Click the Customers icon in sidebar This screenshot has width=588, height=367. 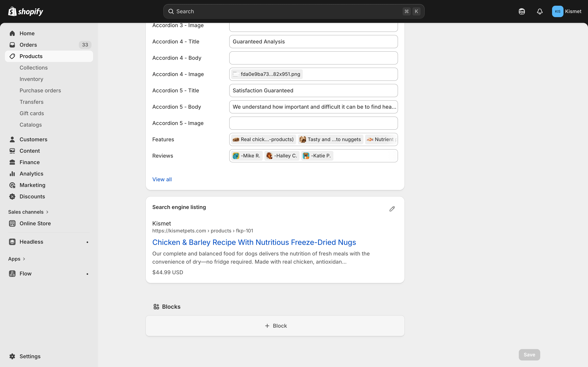[x=12, y=139]
